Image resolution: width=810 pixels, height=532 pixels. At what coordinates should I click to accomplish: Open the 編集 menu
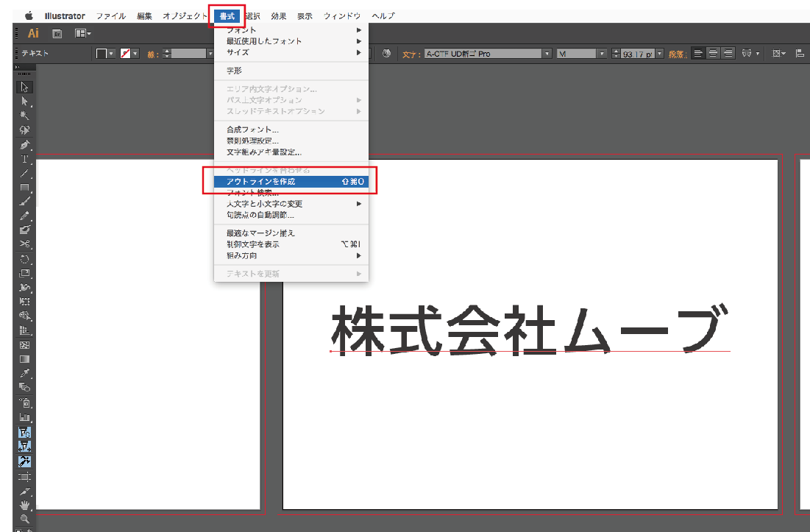pos(144,16)
